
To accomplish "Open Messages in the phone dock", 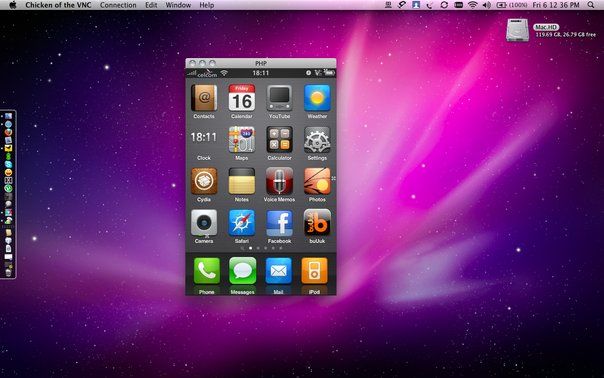I will [243, 271].
